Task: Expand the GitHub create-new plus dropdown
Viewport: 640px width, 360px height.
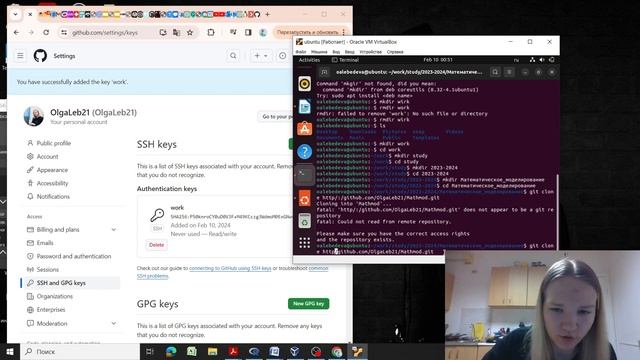Action: click(261, 56)
